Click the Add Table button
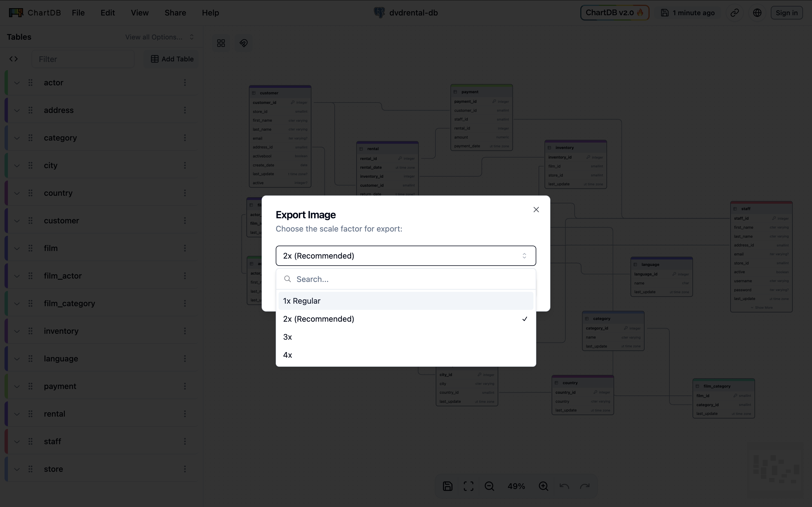Screen dimensions: 812x507 coord(172,59)
